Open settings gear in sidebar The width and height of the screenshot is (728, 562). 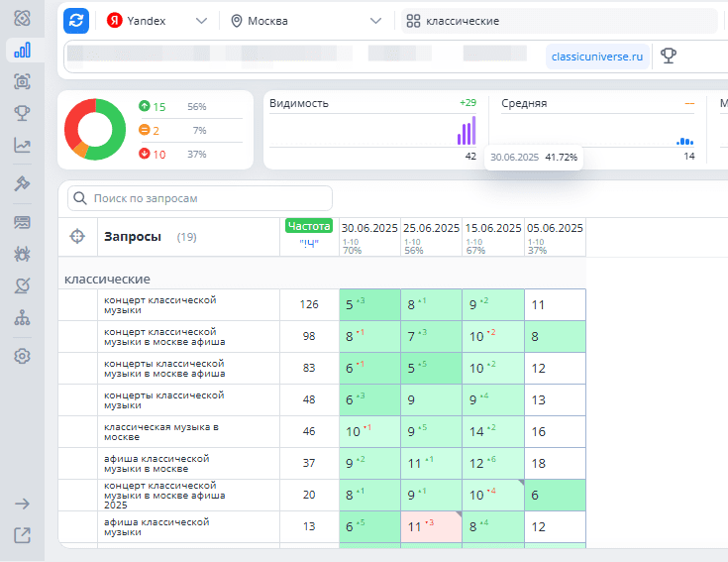click(22, 356)
